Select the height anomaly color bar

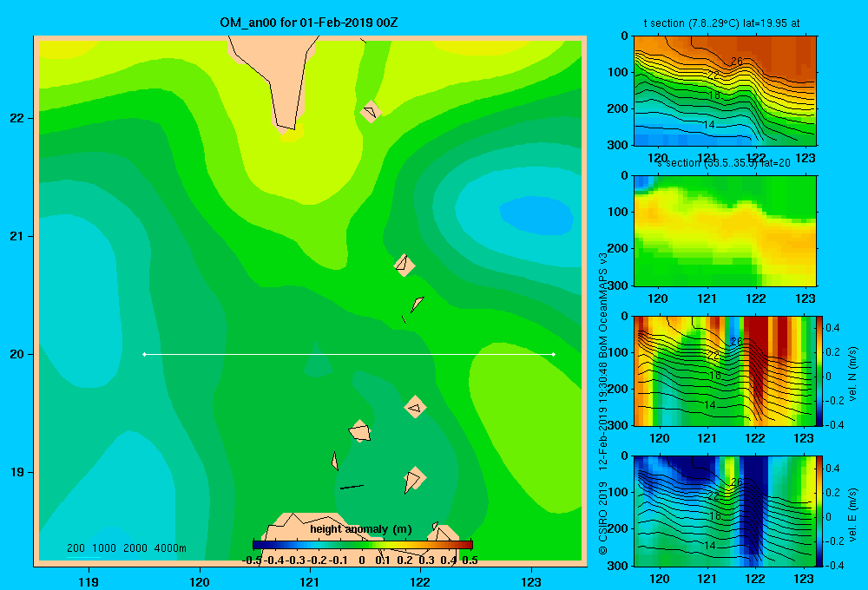[362, 545]
